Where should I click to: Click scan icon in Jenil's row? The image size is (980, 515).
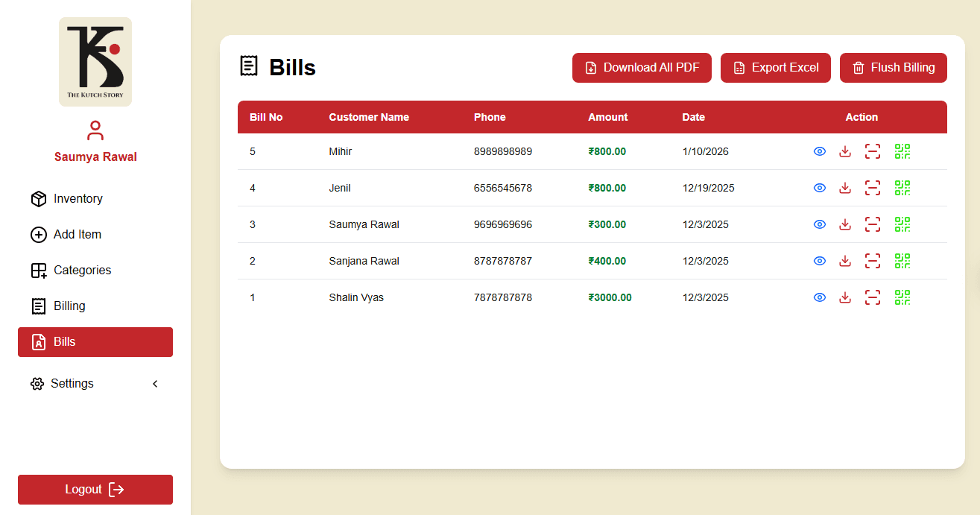(x=873, y=188)
